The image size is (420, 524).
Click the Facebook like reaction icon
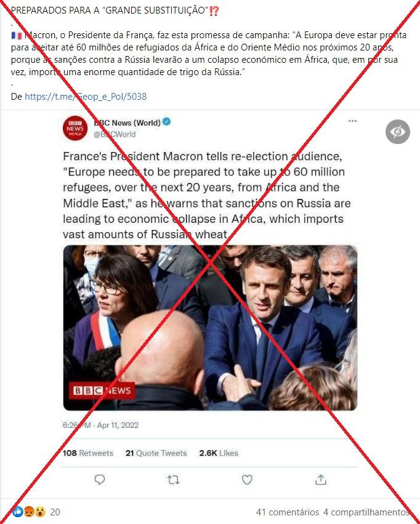(x=18, y=512)
